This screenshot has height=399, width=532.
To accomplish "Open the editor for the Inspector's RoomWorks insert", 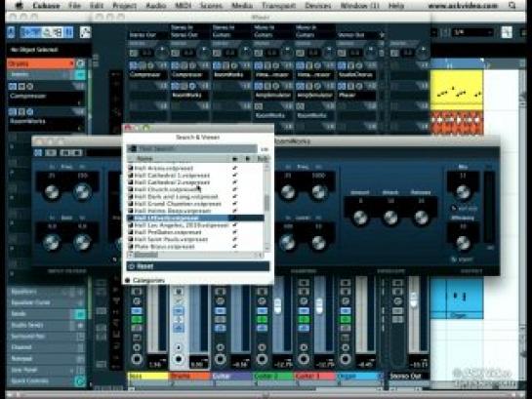I will click(30, 111).
